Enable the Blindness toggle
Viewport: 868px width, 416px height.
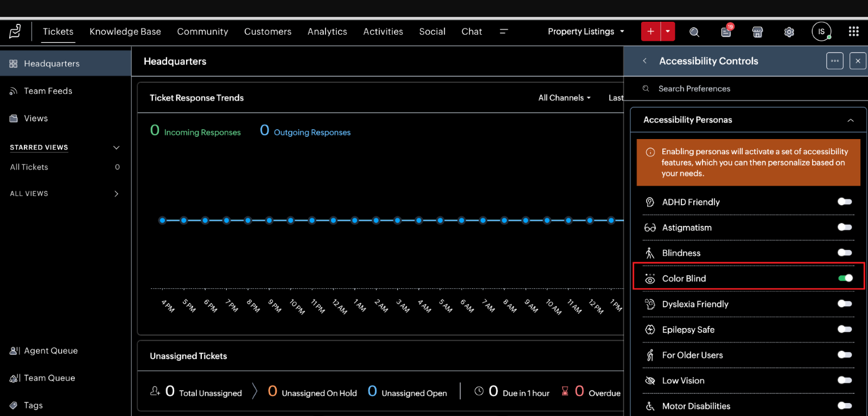coord(845,253)
